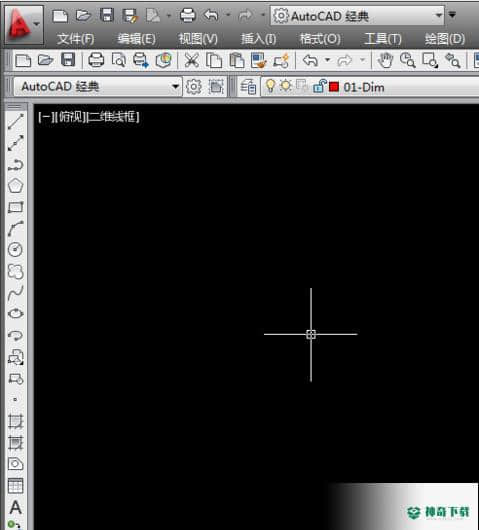Activate the Pan hand tool

pyautogui.click(x=385, y=61)
